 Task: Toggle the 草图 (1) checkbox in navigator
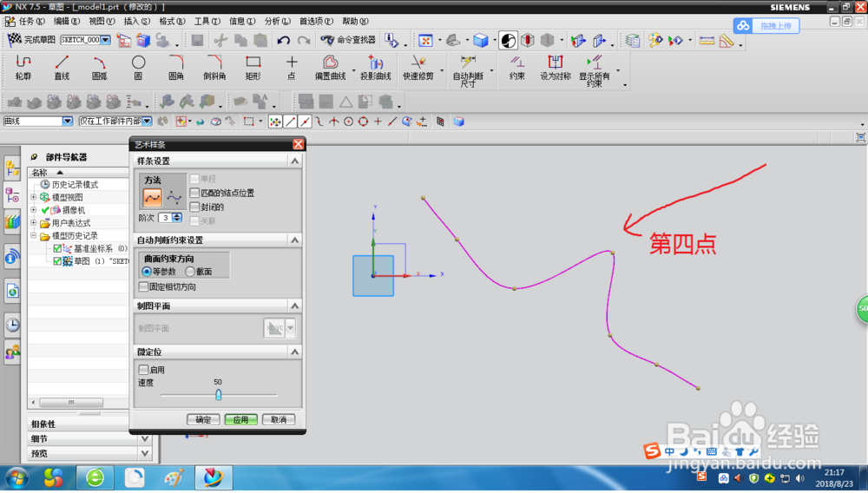coord(57,261)
